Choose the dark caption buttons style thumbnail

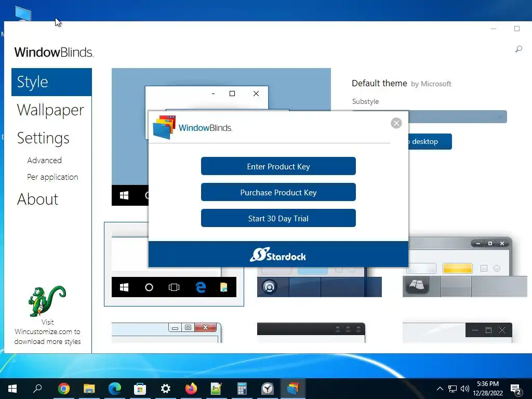pyautogui.click(x=457, y=332)
